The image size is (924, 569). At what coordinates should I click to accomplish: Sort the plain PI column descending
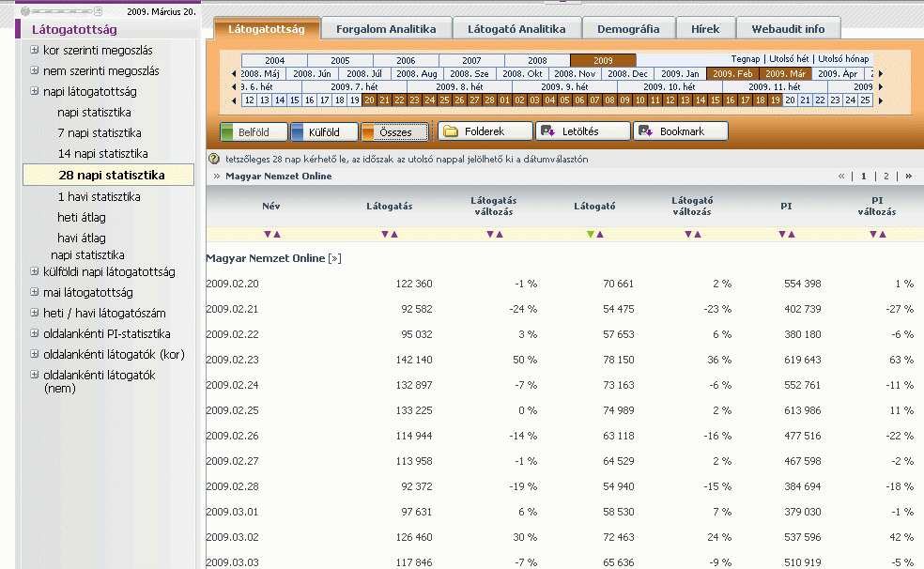(x=782, y=235)
